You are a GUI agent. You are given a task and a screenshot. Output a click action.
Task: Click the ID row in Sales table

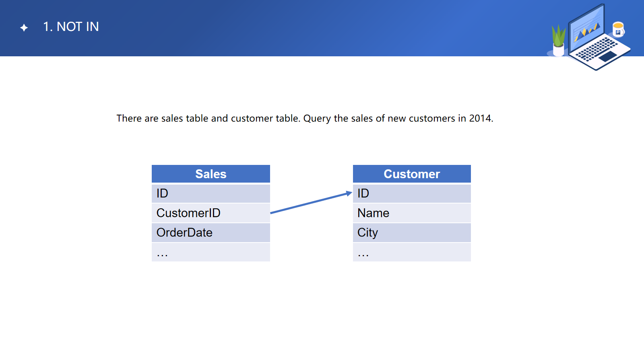coord(211,193)
